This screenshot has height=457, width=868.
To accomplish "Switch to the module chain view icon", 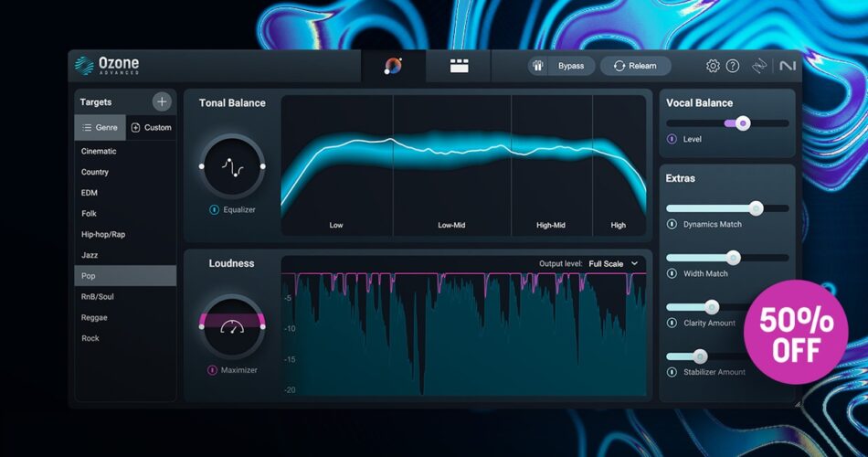I will [x=459, y=66].
